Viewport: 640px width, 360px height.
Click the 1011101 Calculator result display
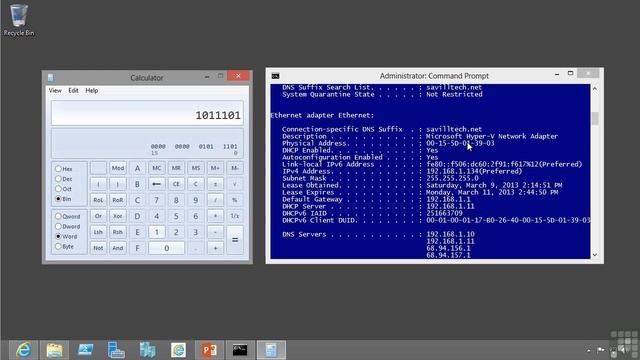click(147, 113)
